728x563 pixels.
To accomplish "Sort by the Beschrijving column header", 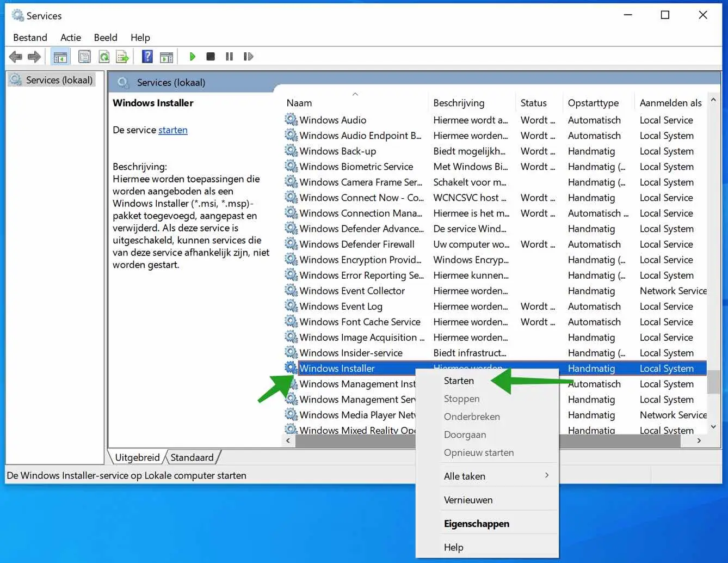I will tap(472, 103).
